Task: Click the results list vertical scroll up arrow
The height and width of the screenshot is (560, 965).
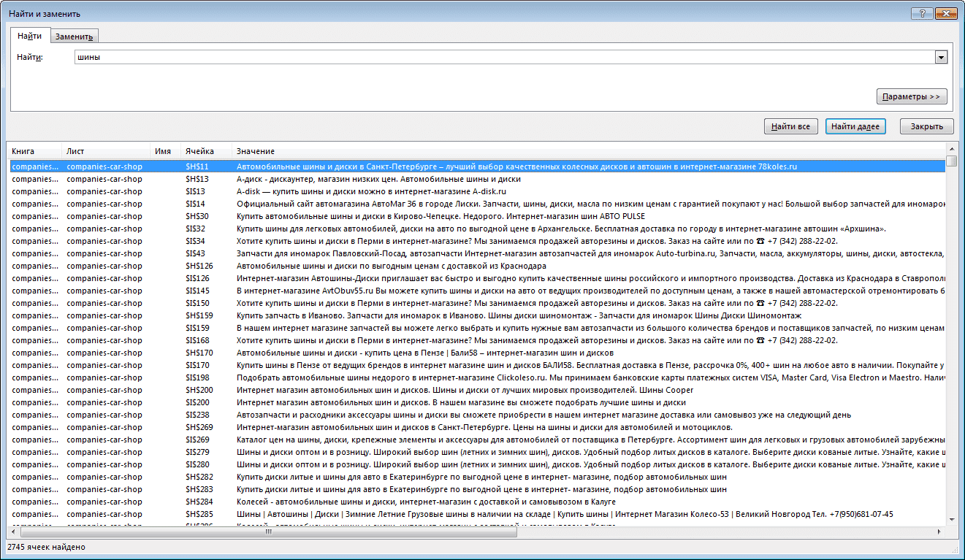Action: (x=952, y=150)
